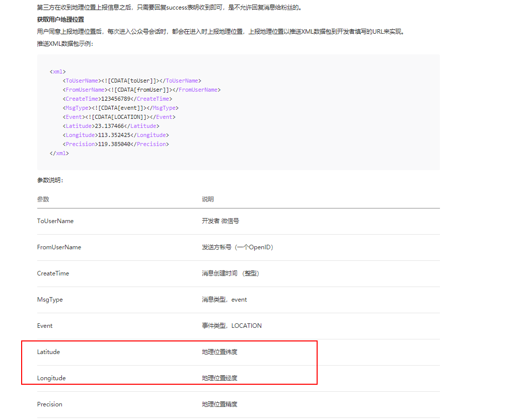Click the 获取用户地理位置 heading
Screen dimensions: 523x420
(x=60, y=20)
